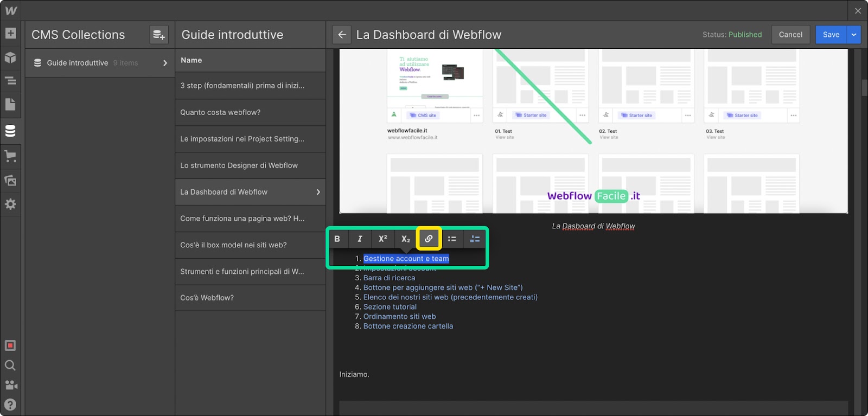Open the video tutorials camera icon
The image size is (868, 416).
click(11, 385)
